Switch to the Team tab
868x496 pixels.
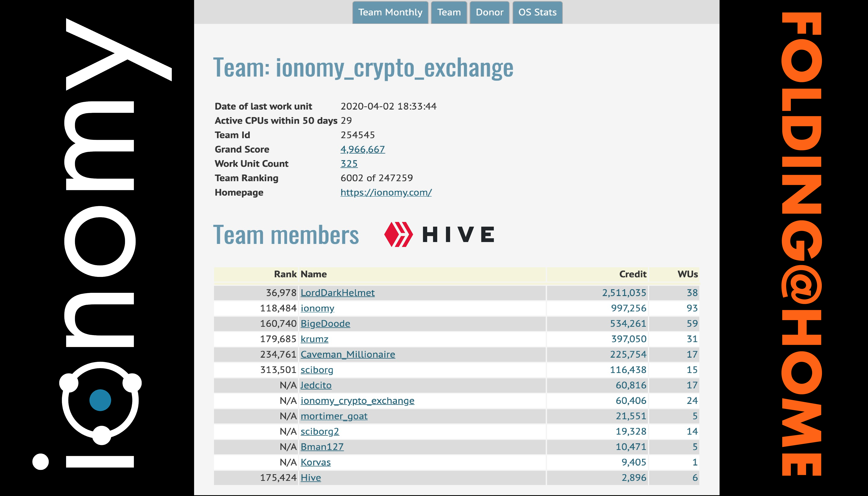[449, 13]
